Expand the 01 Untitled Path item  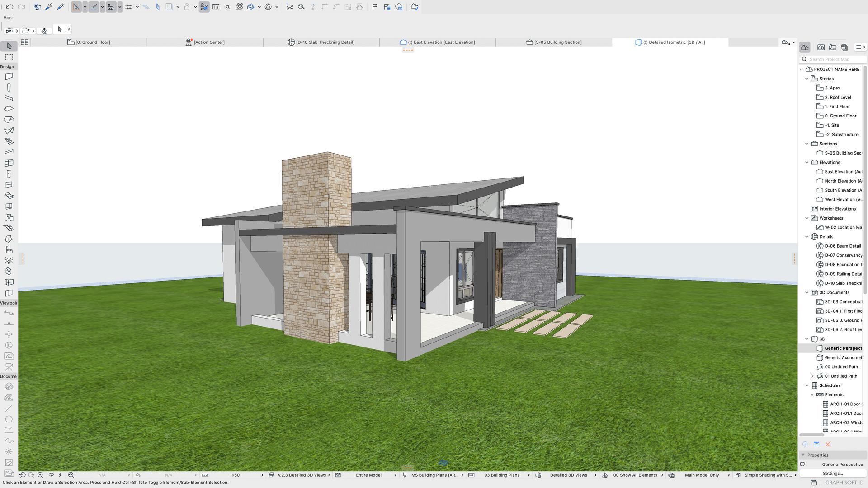point(812,376)
